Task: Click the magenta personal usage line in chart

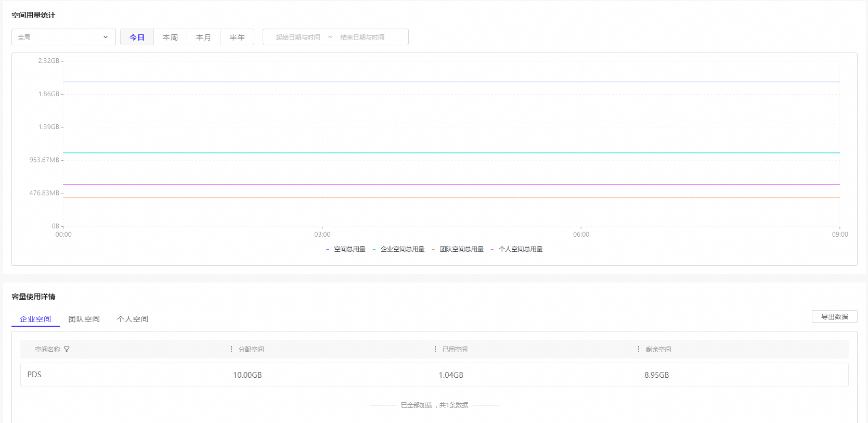Action: click(x=451, y=184)
